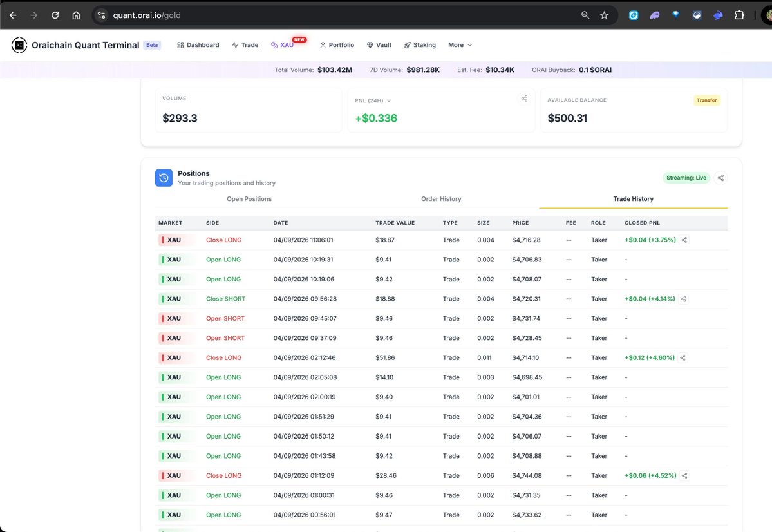Share the +$0.04 (+4.14%) closed PNL
Image resolution: width=772 pixels, height=532 pixels.
click(683, 299)
